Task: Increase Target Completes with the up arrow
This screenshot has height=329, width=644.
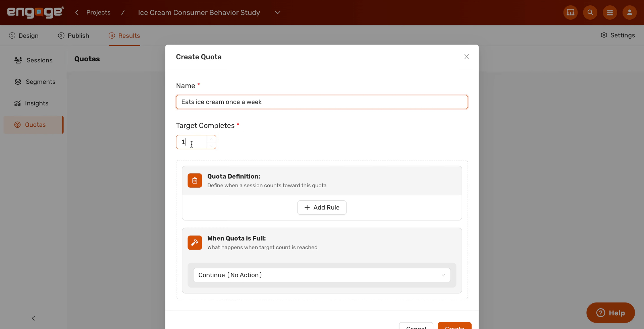Action: [211, 139]
